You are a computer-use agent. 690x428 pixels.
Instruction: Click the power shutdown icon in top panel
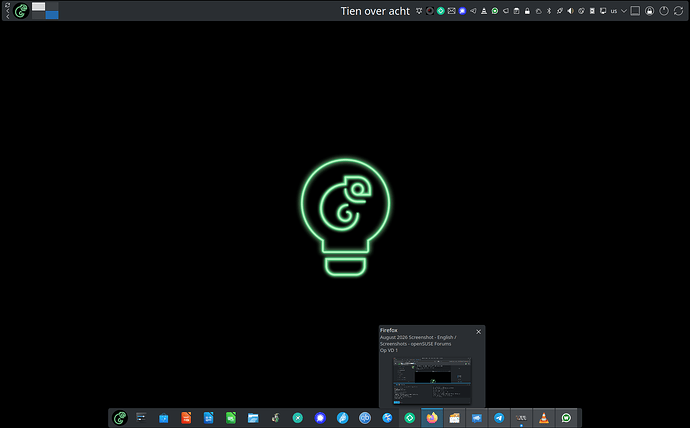click(x=664, y=11)
